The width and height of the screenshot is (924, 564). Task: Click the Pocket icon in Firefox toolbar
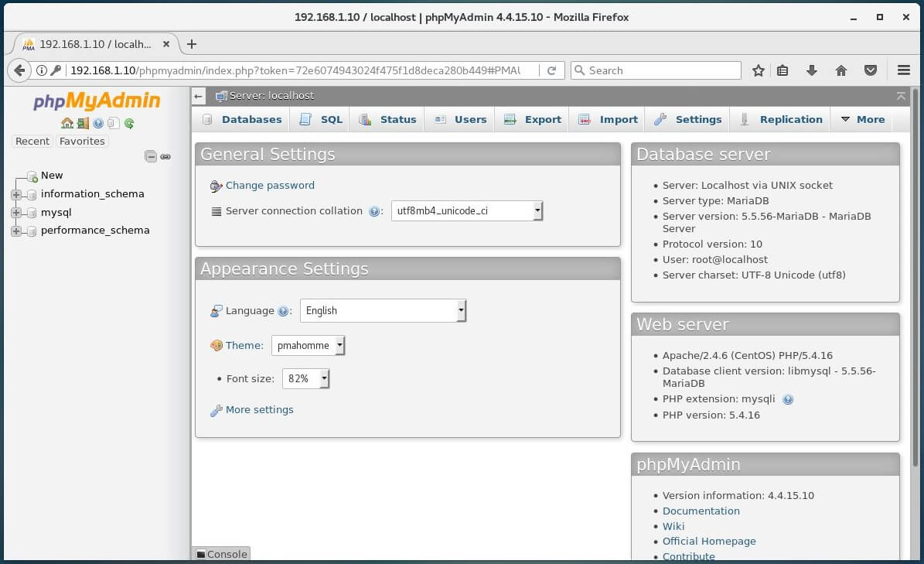point(871,70)
